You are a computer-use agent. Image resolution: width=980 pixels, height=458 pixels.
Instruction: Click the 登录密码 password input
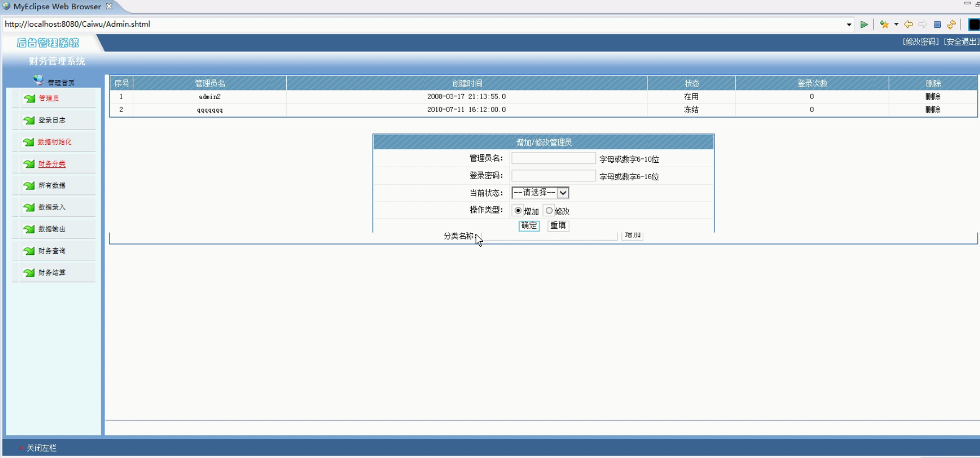[553, 175]
